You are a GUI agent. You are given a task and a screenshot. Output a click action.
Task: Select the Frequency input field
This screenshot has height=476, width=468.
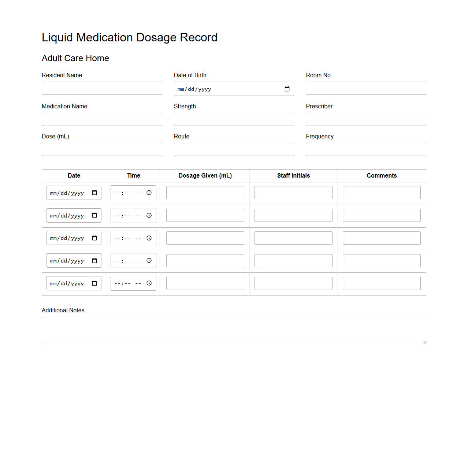365,149
